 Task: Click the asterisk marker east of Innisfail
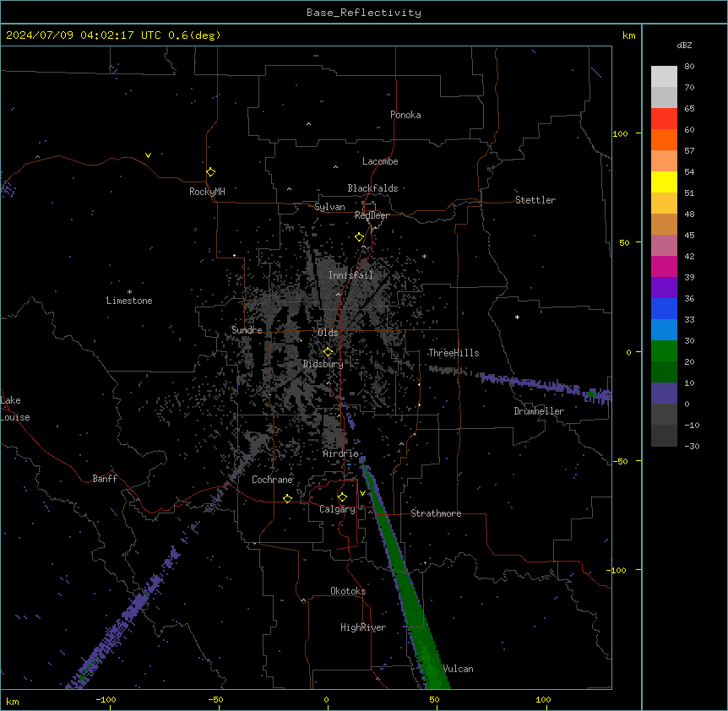[x=424, y=256]
